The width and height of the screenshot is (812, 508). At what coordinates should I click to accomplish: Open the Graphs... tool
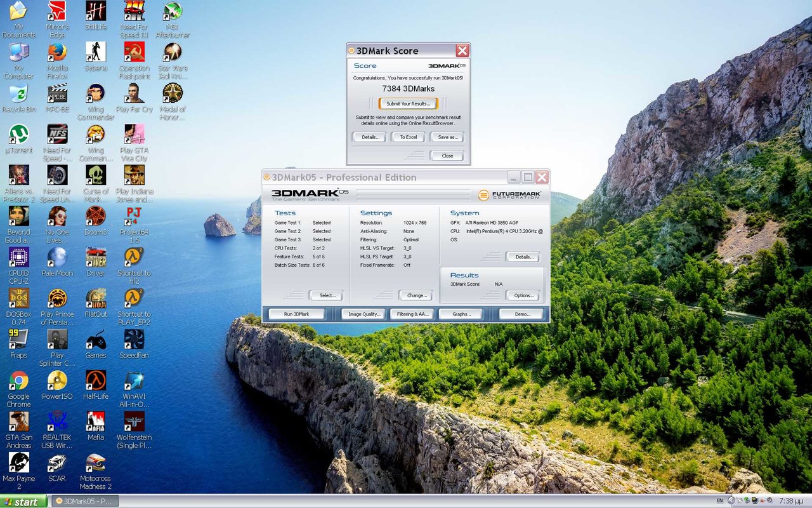[x=462, y=314]
